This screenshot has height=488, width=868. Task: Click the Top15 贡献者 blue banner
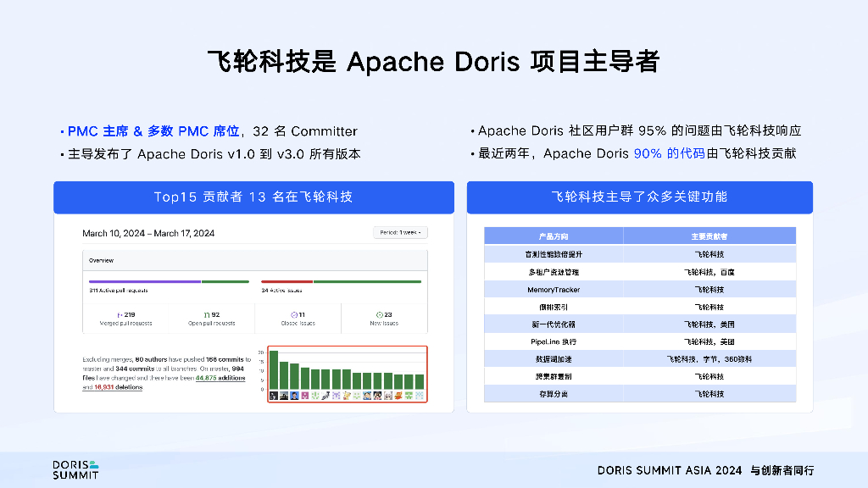point(253,197)
